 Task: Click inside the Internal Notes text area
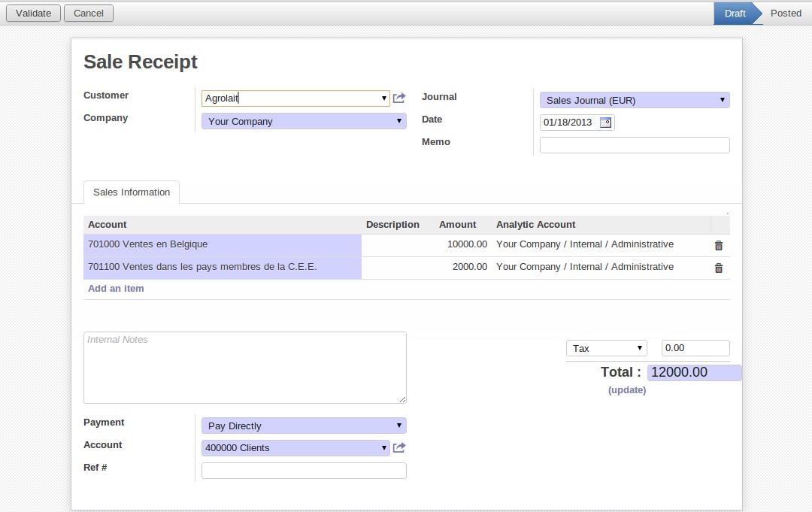pos(244,368)
